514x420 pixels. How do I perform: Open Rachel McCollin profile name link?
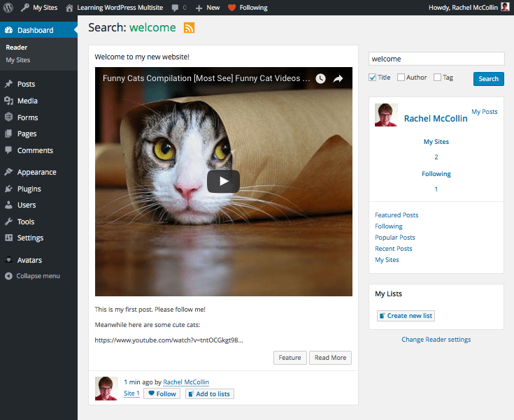point(436,119)
